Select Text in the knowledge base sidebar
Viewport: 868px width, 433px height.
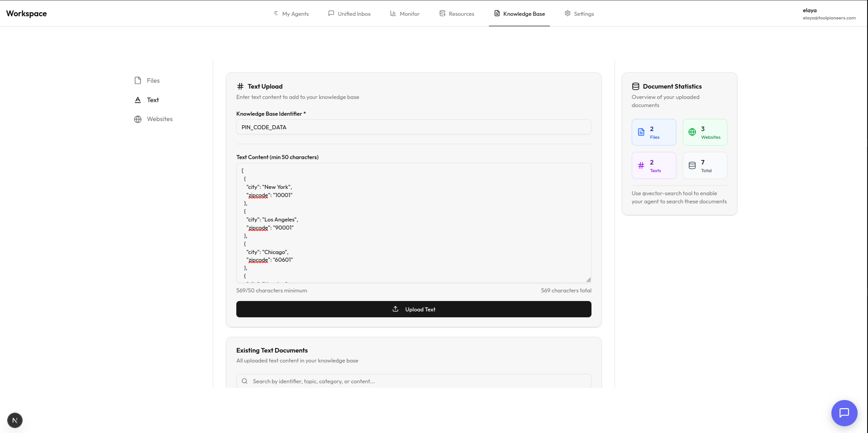(x=152, y=100)
